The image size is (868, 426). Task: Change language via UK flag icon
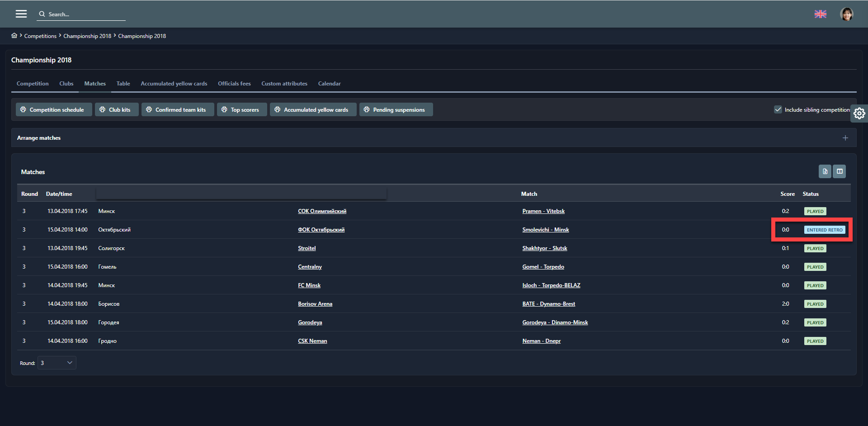(x=820, y=14)
